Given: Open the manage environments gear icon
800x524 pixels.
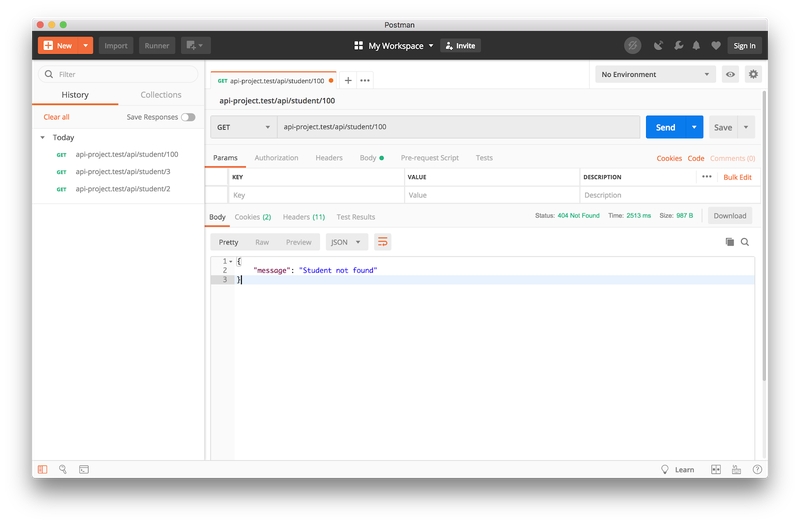Looking at the screenshot, I should pos(753,74).
